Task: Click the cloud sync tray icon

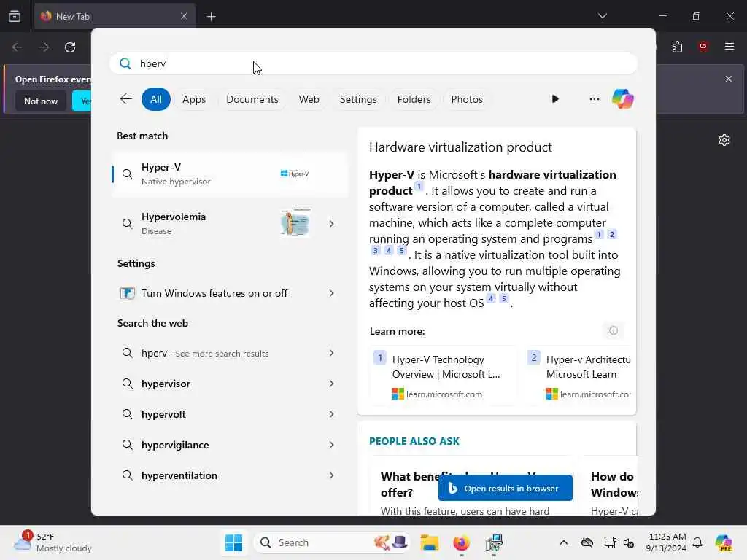Action: (587, 542)
